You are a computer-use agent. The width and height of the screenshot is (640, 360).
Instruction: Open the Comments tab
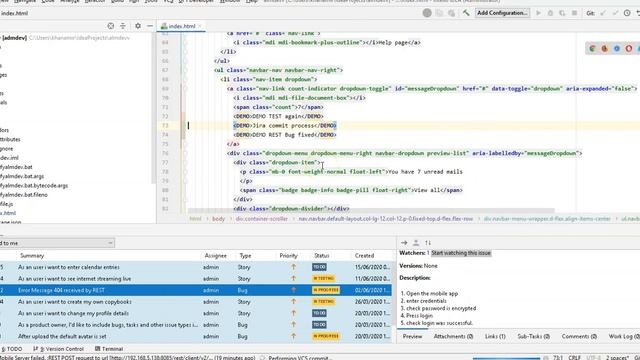click(x=579, y=336)
